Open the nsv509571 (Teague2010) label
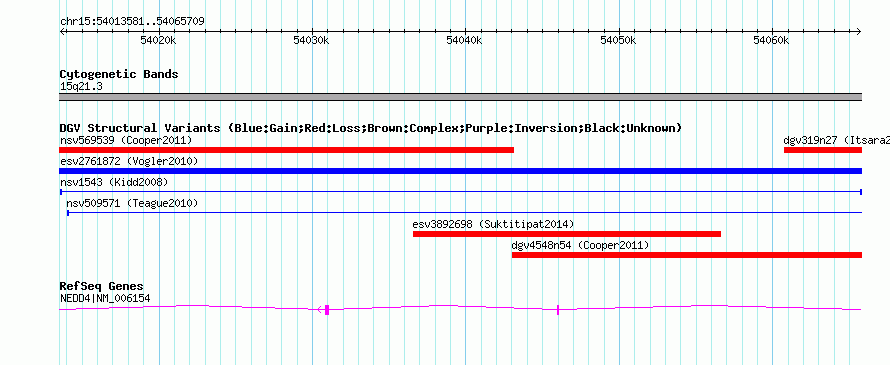 132,203
